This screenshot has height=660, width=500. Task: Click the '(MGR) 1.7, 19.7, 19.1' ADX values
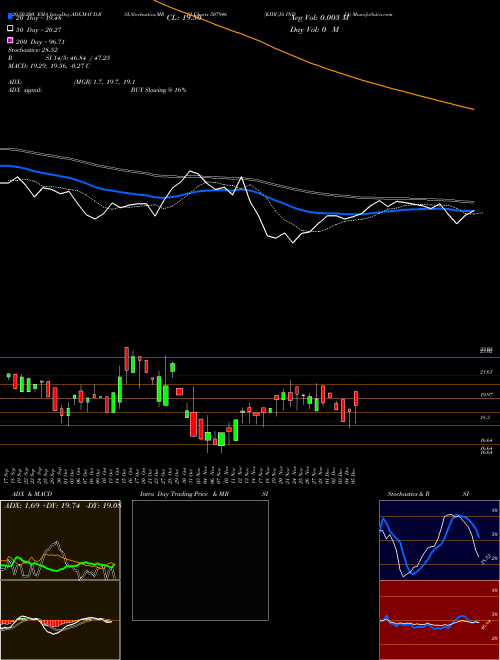[104, 82]
